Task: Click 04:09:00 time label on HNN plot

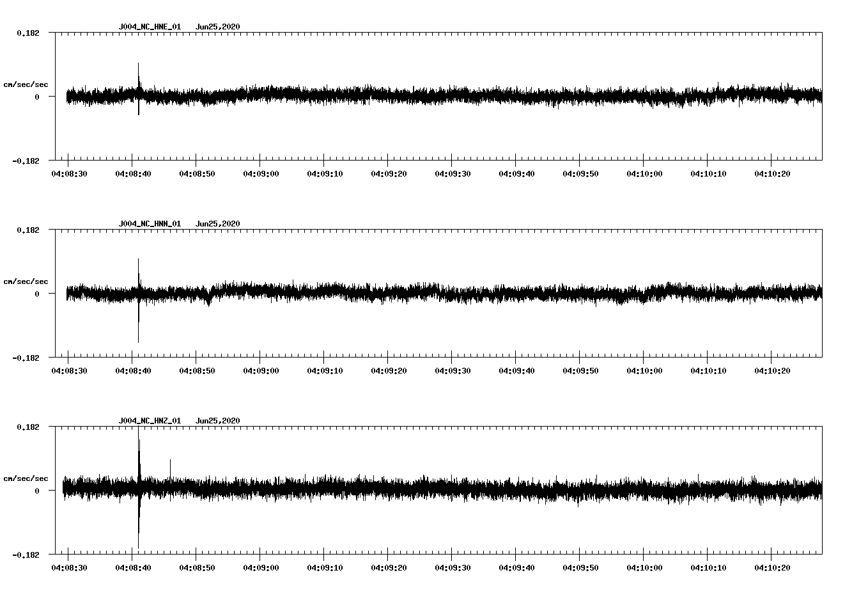Action: (x=260, y=371)
